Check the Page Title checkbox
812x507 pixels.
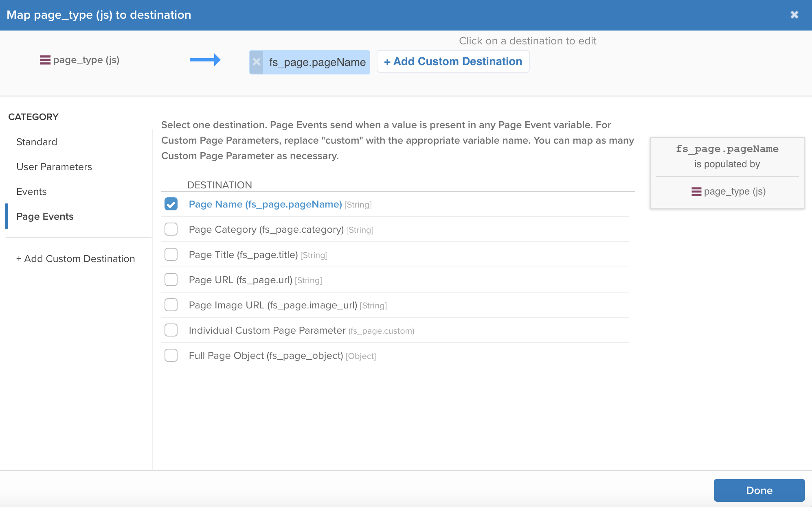coord(171,255)
